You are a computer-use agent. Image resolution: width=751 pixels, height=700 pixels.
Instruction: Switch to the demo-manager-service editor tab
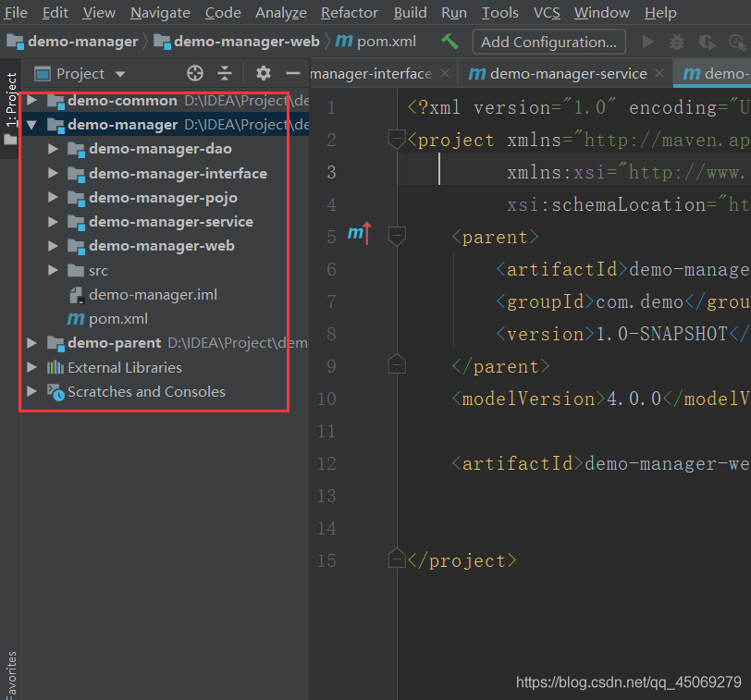[568, 74]
